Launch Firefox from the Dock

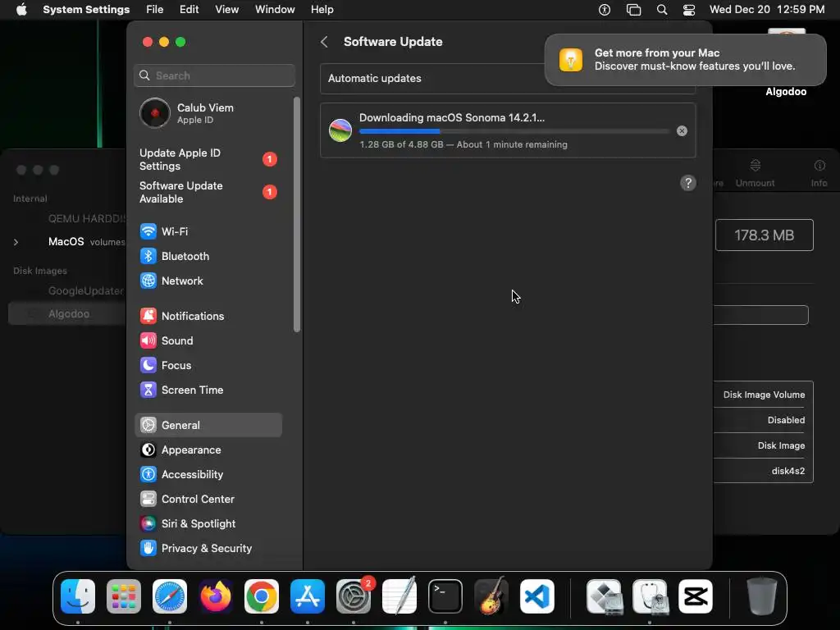pyautogui.click(x=216, y=596)
